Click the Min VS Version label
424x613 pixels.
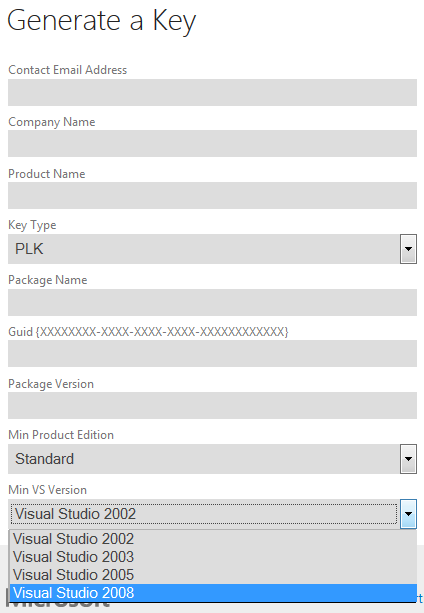(47, 490)
